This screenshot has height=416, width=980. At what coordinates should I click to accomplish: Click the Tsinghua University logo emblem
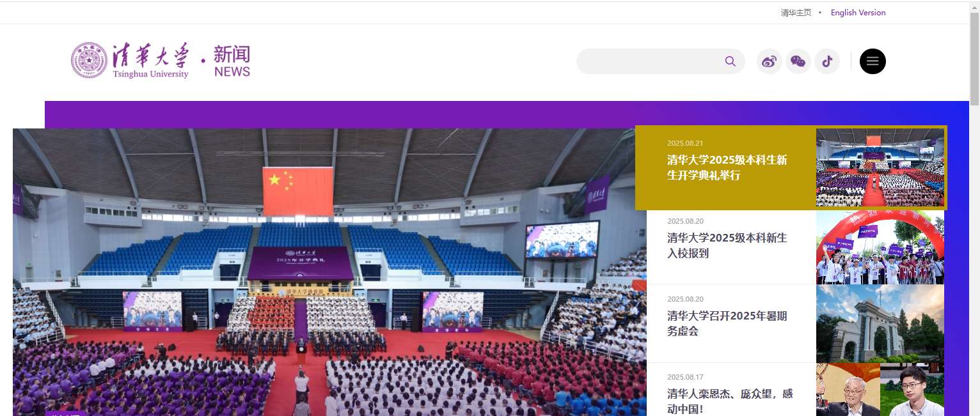tap(89, 60)
